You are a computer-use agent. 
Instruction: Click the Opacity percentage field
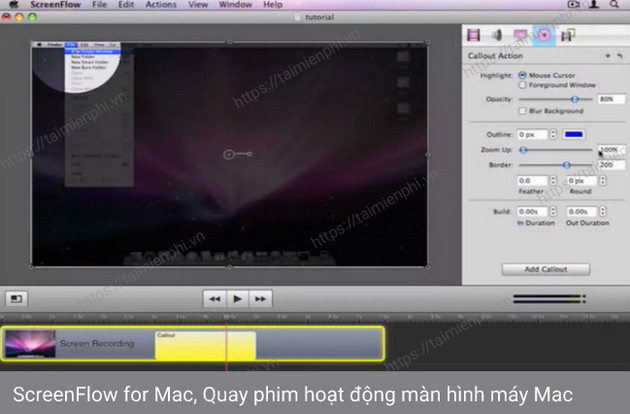pos(611,99)
